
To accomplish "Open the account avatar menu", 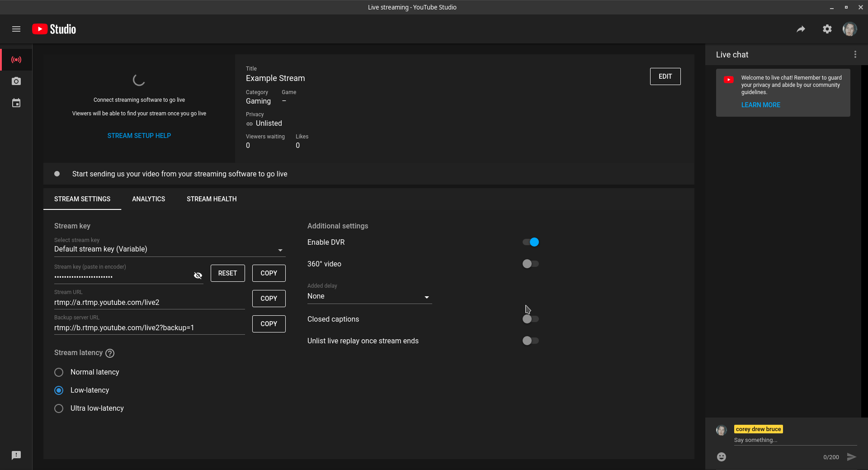I will tap(849, 29).
